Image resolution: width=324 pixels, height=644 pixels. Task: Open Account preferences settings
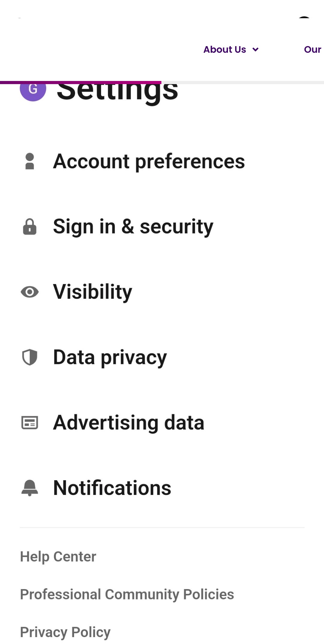[149, 161]
